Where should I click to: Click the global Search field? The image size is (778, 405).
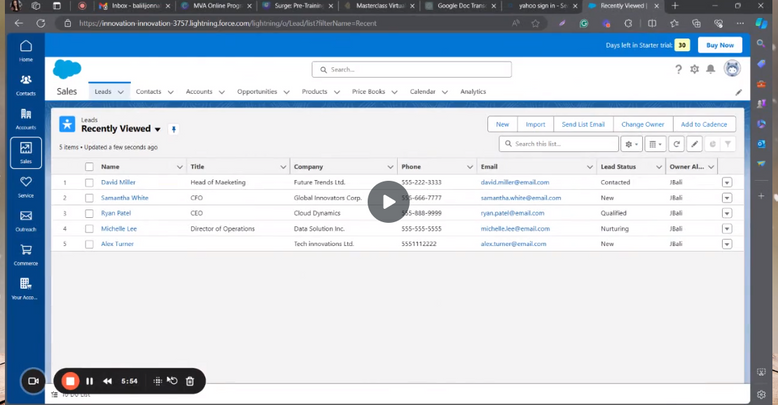pyautogui.click(x=412, y=70)
